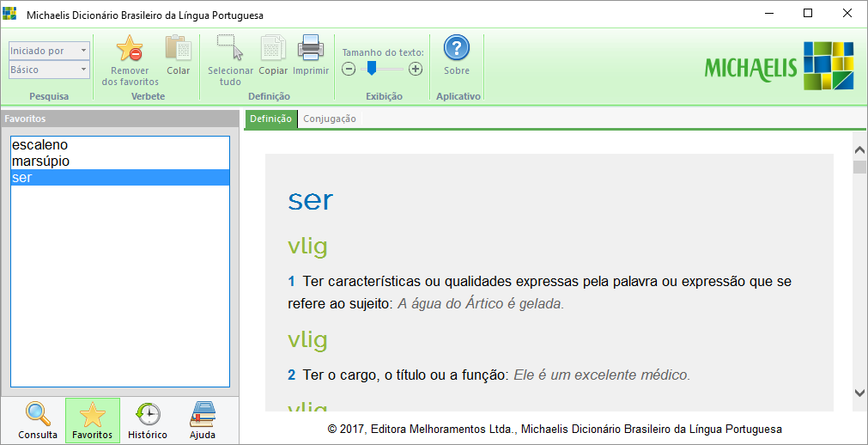Click the Copiar icon

[x=273, y=47]
